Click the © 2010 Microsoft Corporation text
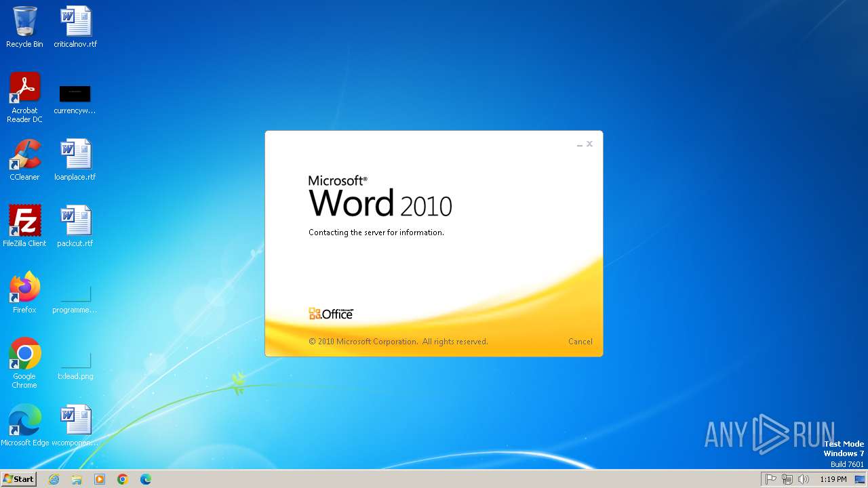The width and height of the screenshot is (868, 488). coord(398,342)
